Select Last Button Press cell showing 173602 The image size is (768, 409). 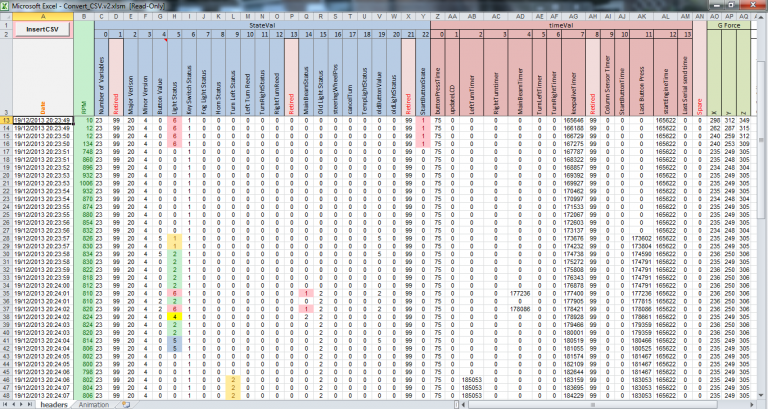[x=641, y=238]
